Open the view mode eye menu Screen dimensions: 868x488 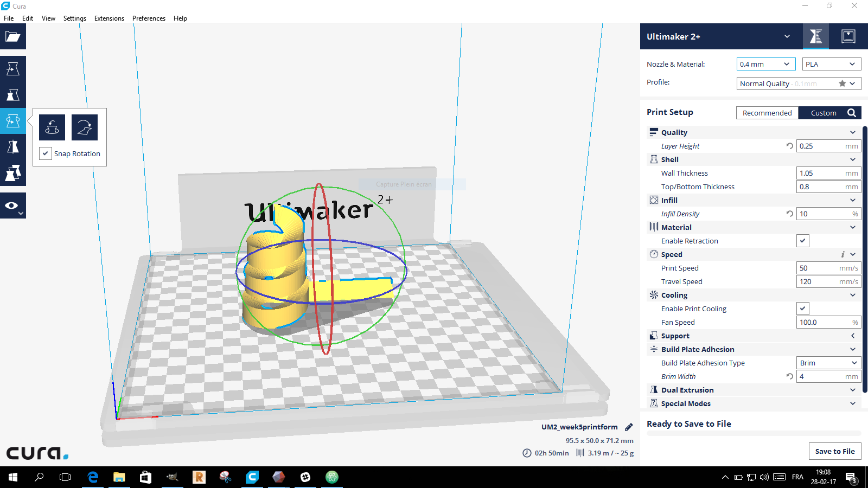tap(13, 206)
